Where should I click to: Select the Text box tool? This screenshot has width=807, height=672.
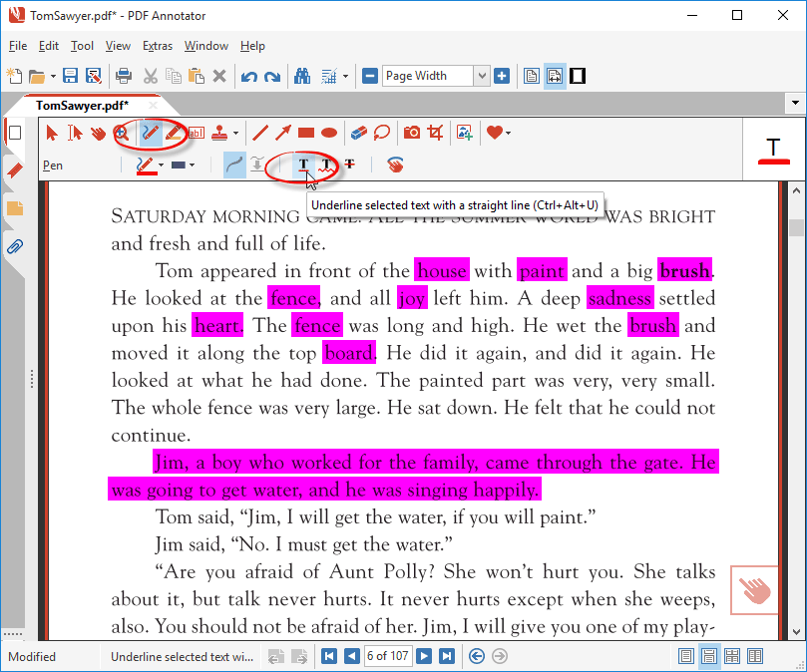click(197, 134)
